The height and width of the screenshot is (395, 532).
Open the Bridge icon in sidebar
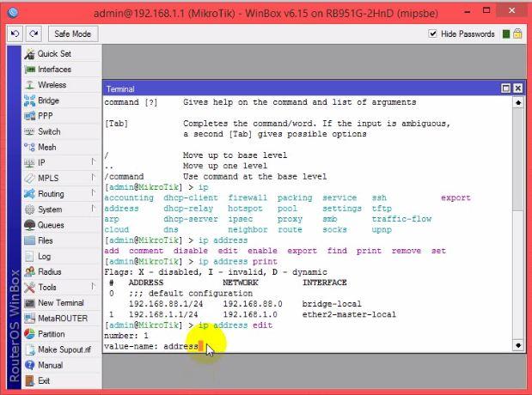click(x=29, y=100)
